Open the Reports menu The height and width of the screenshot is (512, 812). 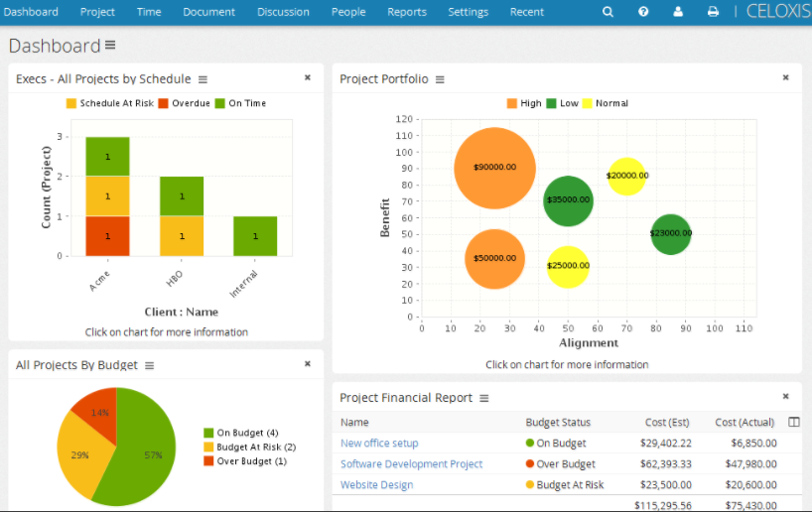coord(407,12)
